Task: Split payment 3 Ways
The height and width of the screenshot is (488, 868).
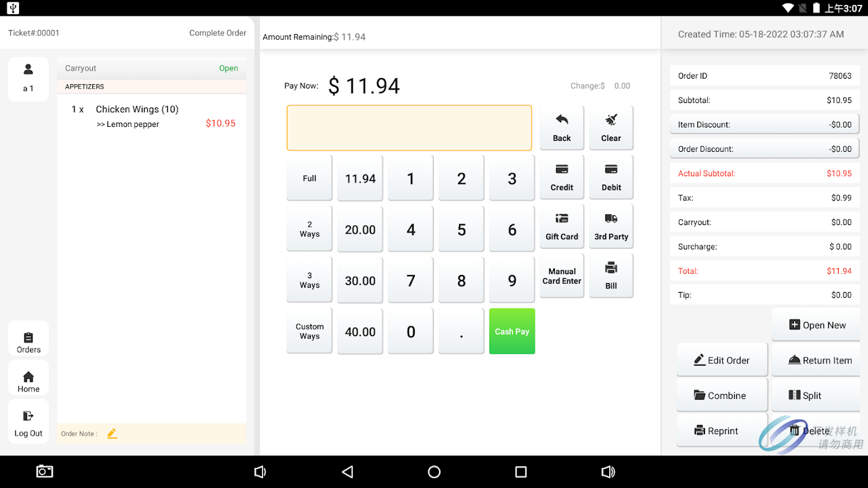Action: (309, 281)
